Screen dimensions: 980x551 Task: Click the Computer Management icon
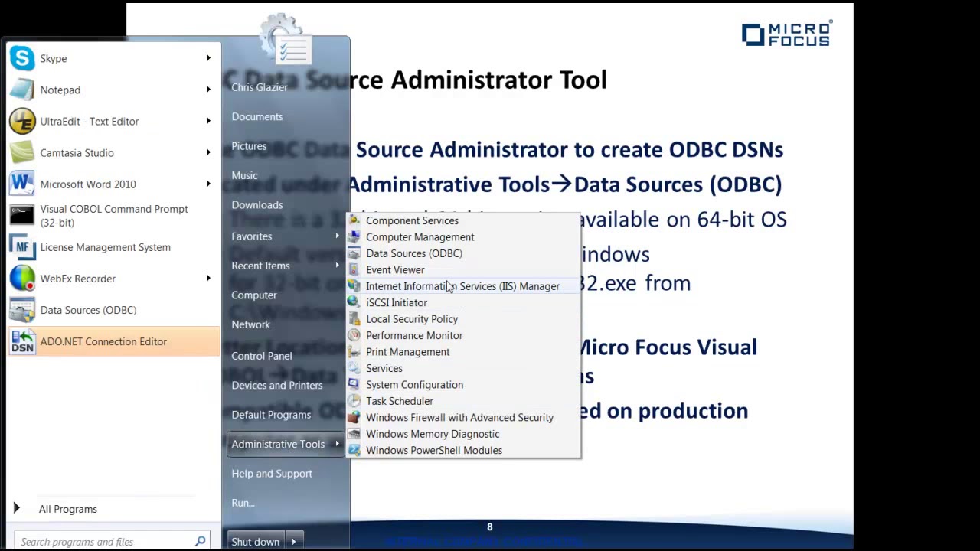pyautogui.click(x=354, y=236)
